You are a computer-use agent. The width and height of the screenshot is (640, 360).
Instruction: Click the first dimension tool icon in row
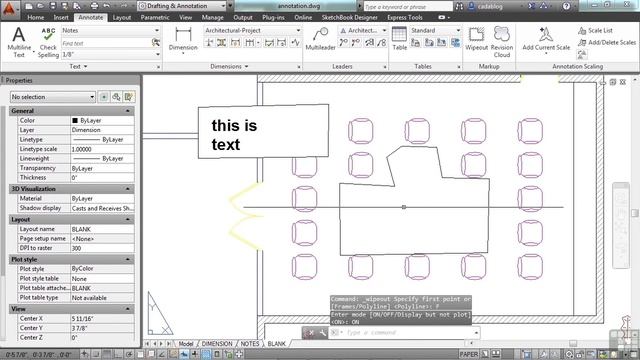point(209,42)
